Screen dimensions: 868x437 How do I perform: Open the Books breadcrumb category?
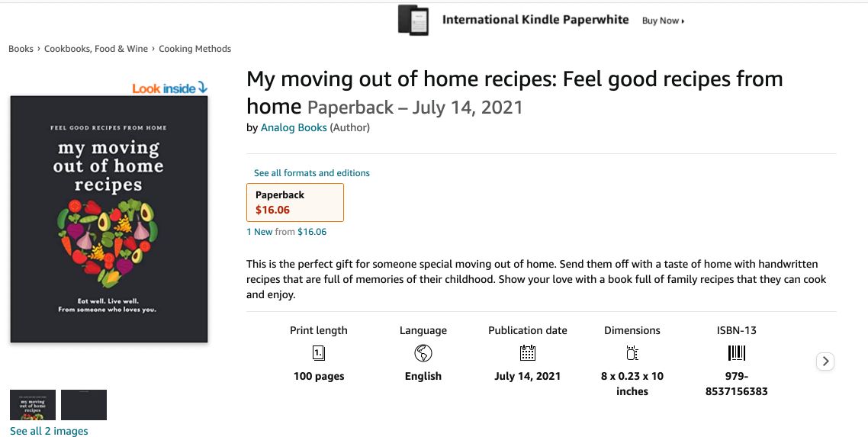[x=21, y=49]
